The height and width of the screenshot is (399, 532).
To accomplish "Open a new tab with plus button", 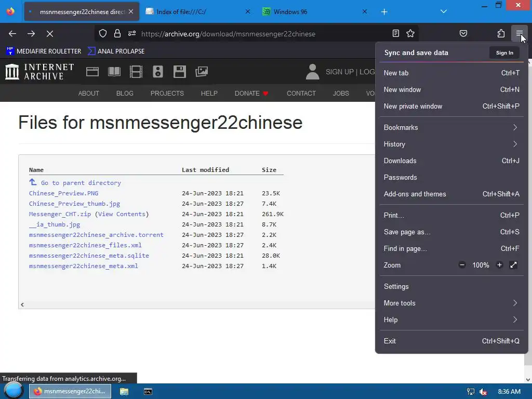I will (384, 12).
